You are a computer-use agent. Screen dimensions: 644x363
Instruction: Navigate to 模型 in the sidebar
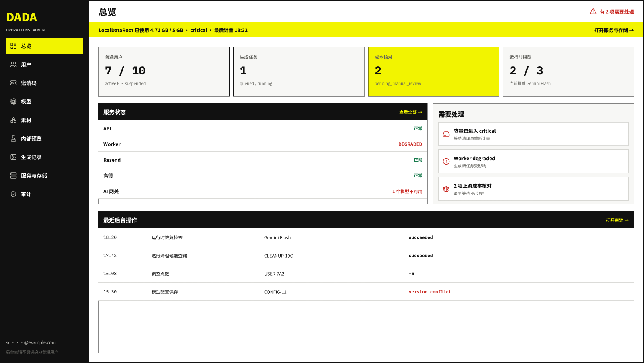pos(45,101)
